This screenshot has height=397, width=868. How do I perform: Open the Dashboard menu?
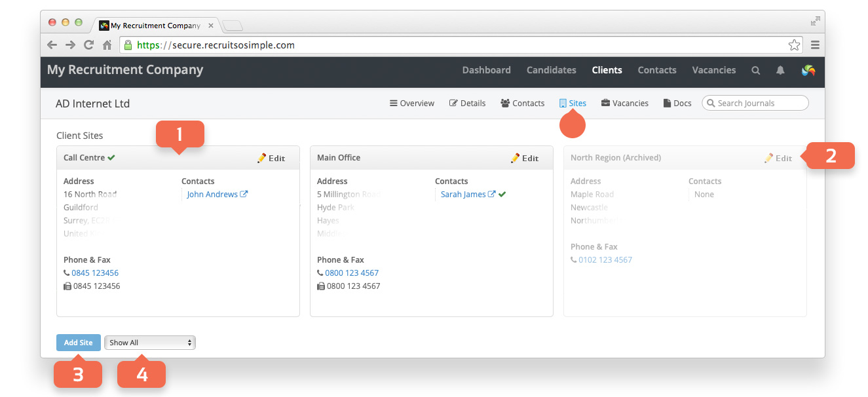pos(486,70)
